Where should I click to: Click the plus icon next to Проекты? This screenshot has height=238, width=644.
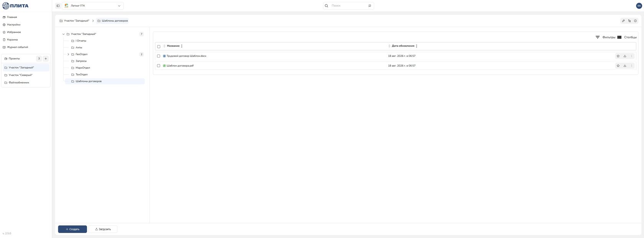pos(46,59)
